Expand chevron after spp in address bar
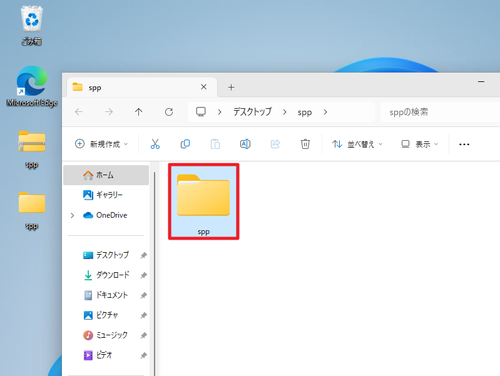Image resolution: width=500 pixels, height=376 pixels. [325, 112]
